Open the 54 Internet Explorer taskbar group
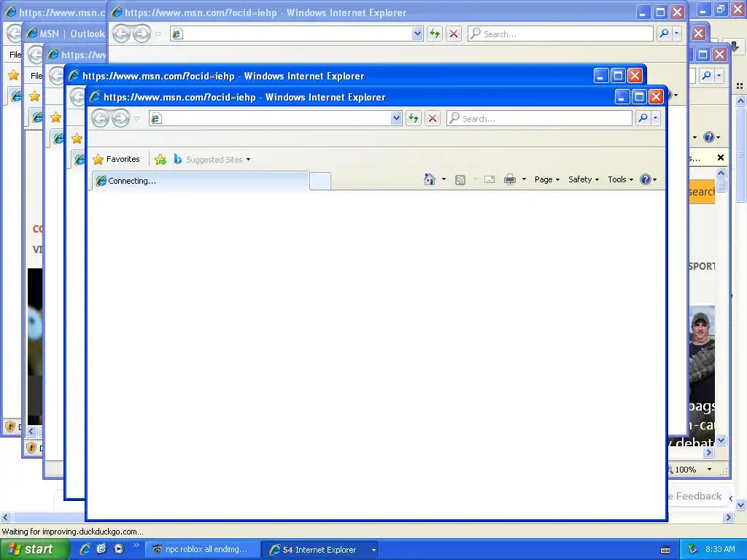 320,550
